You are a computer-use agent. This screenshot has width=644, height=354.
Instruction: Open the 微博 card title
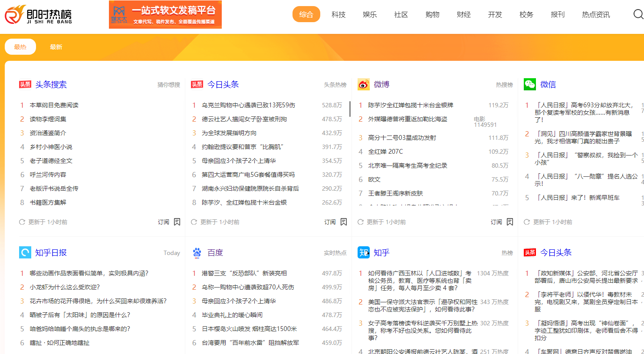pyautogui.click(x=382, y=84)
